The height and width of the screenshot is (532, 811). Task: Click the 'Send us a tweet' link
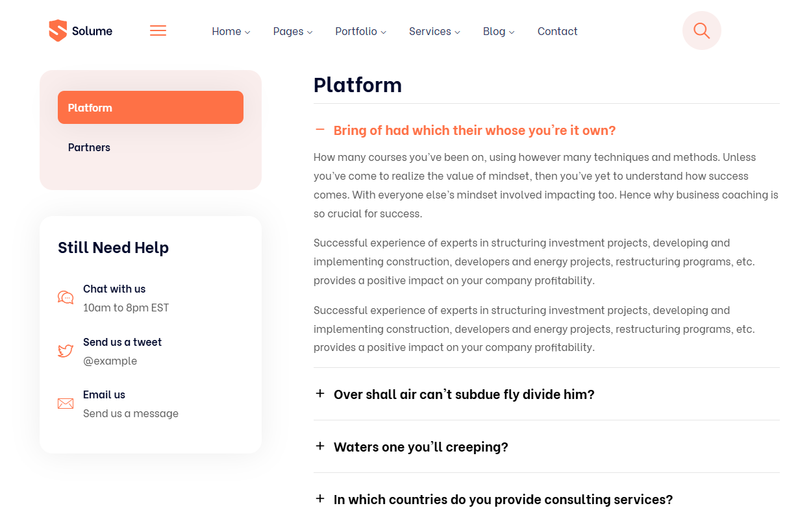[x=122, y=342]
